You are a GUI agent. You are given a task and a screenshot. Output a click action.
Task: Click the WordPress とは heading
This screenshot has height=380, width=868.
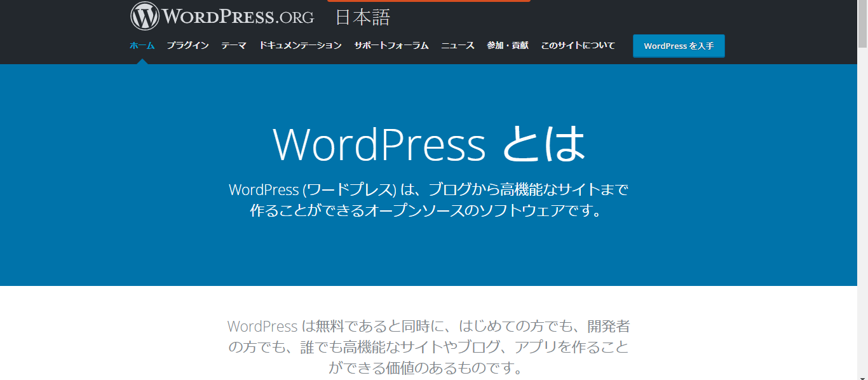tap(429, 144)
